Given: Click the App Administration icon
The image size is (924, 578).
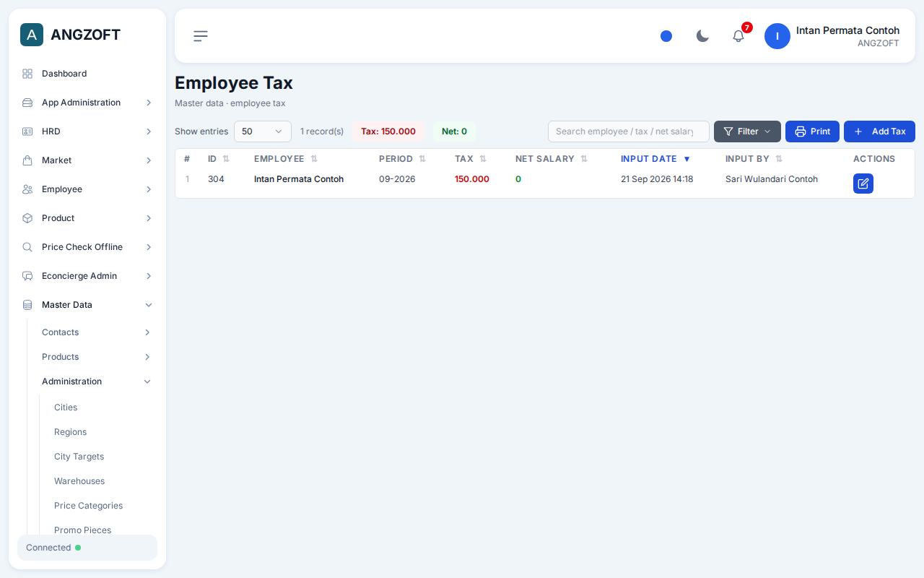Looking at the screenshot, I should [27, 103].
